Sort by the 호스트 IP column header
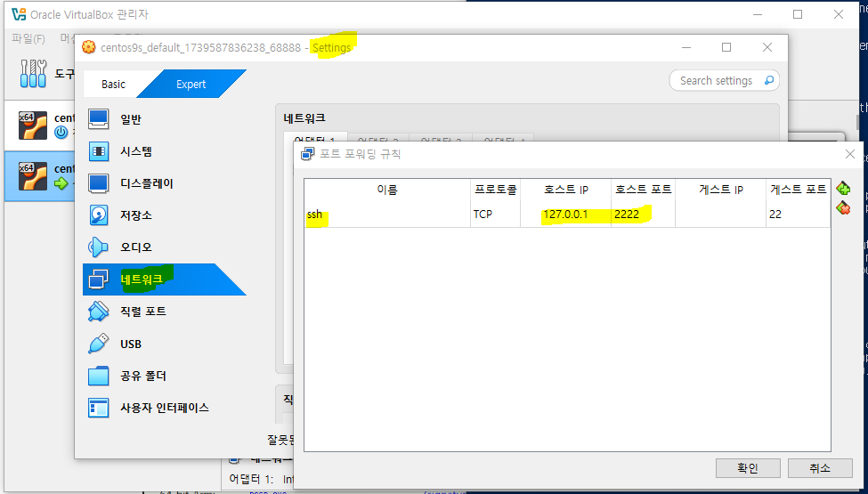 (x=565, y=190)
